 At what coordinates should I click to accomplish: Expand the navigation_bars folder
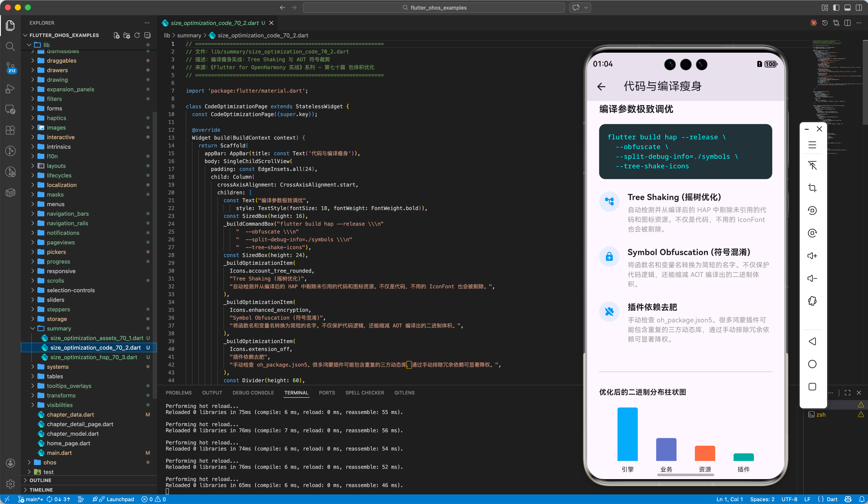(x=67, y=214)
